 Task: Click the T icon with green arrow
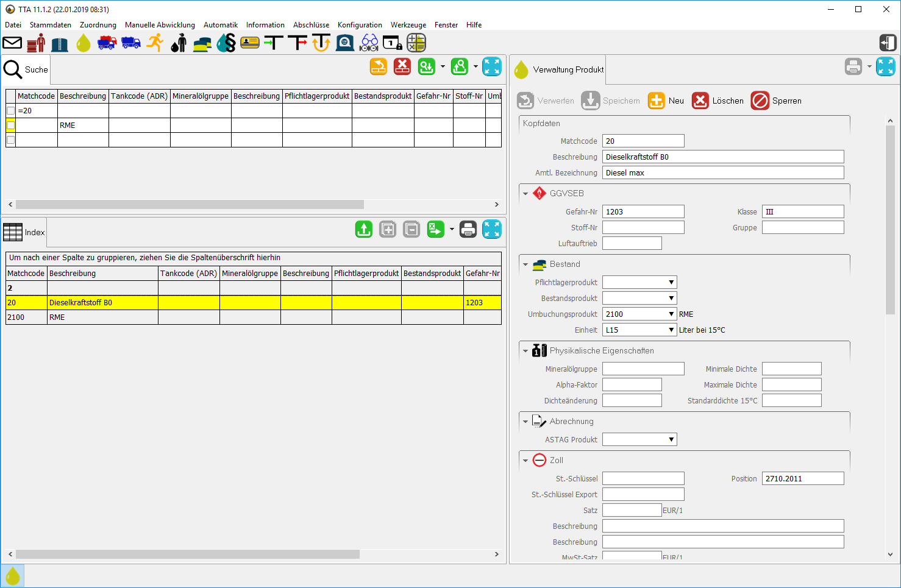274,43
